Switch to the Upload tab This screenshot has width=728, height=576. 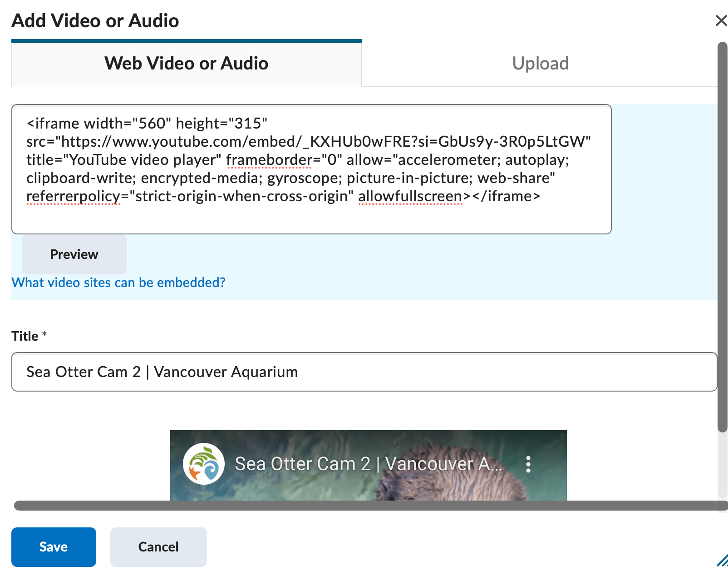pyautogui.click(x=540, y=63)
